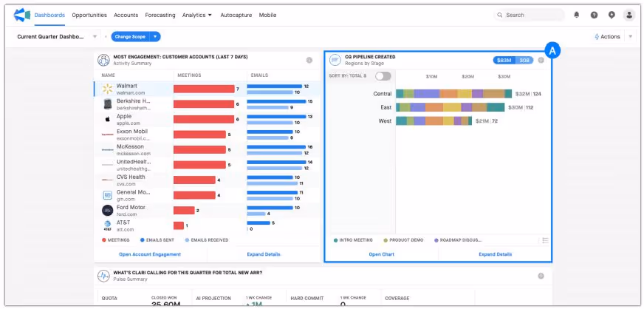Click the East region pipeline bar

[x=451, y=107]
